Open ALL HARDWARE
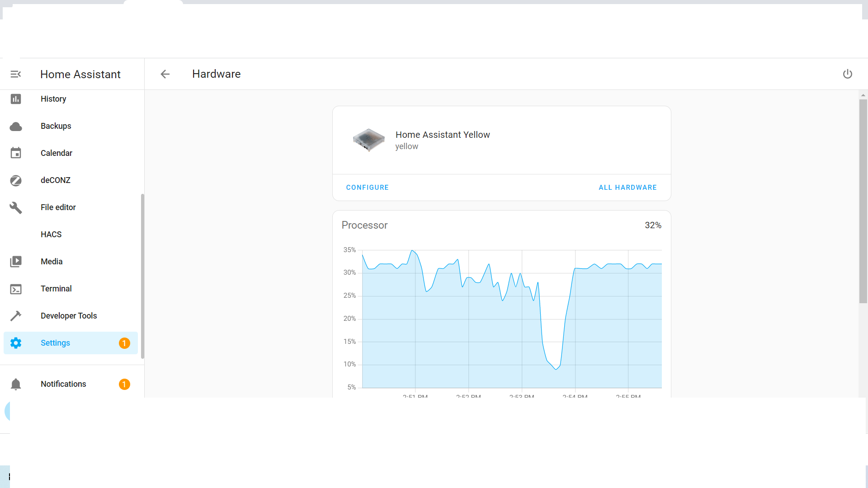Viewport: 868px width, 488px height. pos(628,187)
